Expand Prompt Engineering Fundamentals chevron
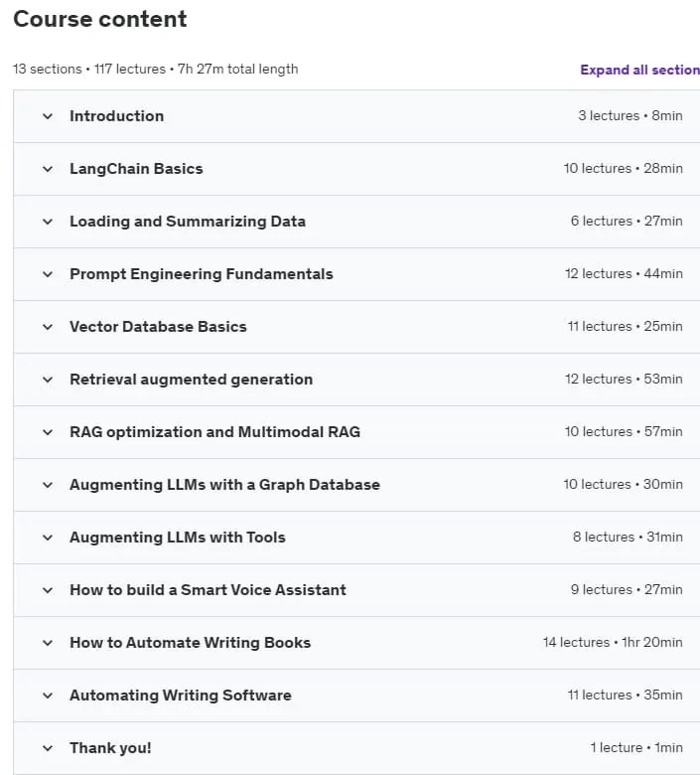700x775 pixels. pyautogui.click(x=48, y=274)
